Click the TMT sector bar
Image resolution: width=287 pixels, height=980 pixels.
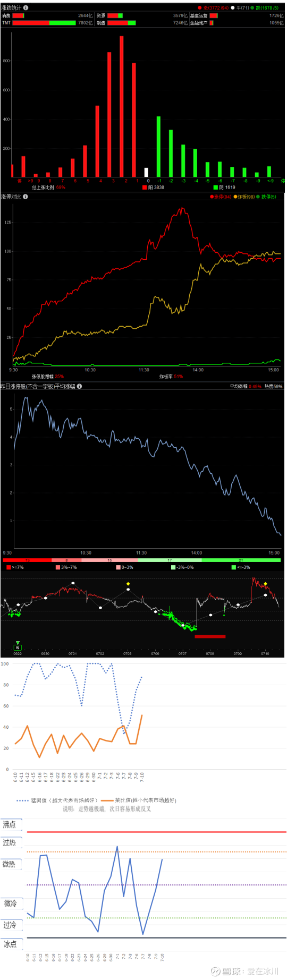point(44,23)
